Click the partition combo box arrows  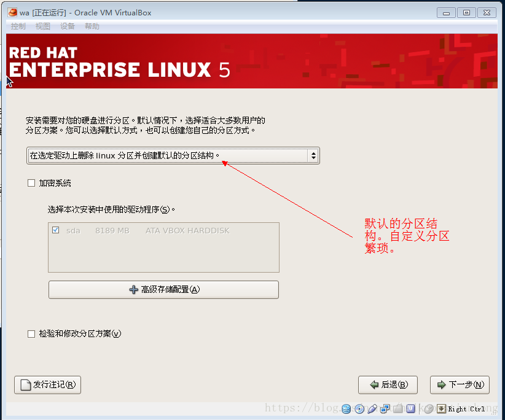click(313, 156)
